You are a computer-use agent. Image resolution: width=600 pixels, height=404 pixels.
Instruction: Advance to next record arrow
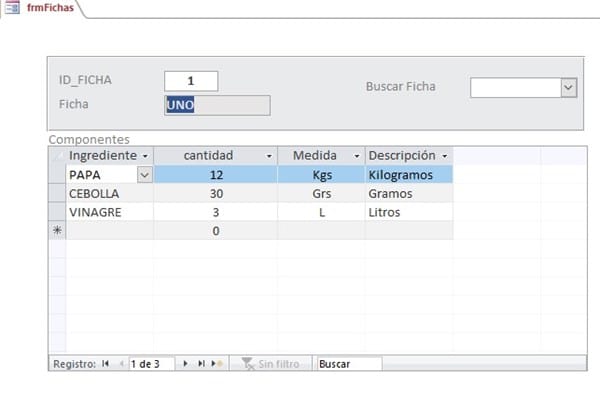pos(185,365)
